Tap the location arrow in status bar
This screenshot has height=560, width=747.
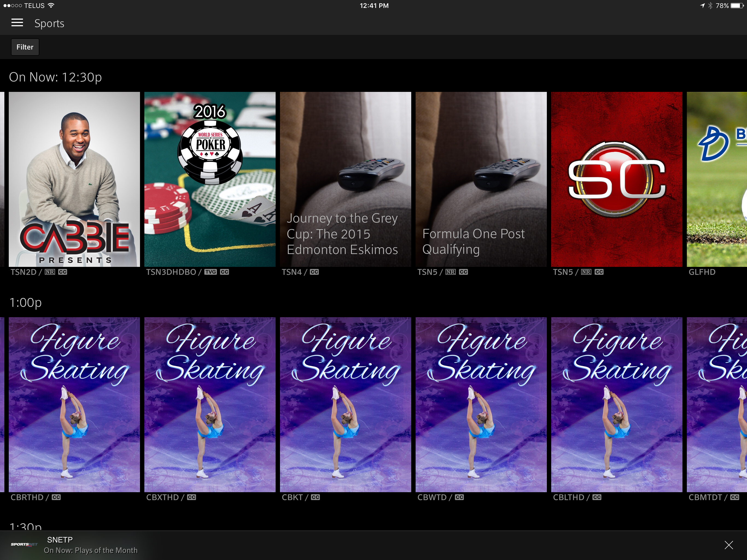702,5
